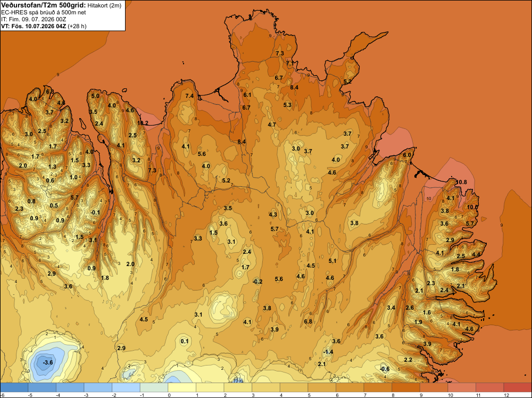The width and height of the screenshot is (532, 398).
Task: Click the 0.8 temperature label
Action: click(31, 201)
